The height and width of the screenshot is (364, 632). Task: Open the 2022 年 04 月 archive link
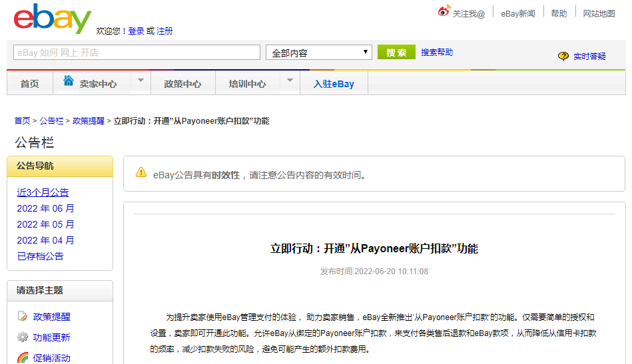pyautogui.click(x=45, y=240)
